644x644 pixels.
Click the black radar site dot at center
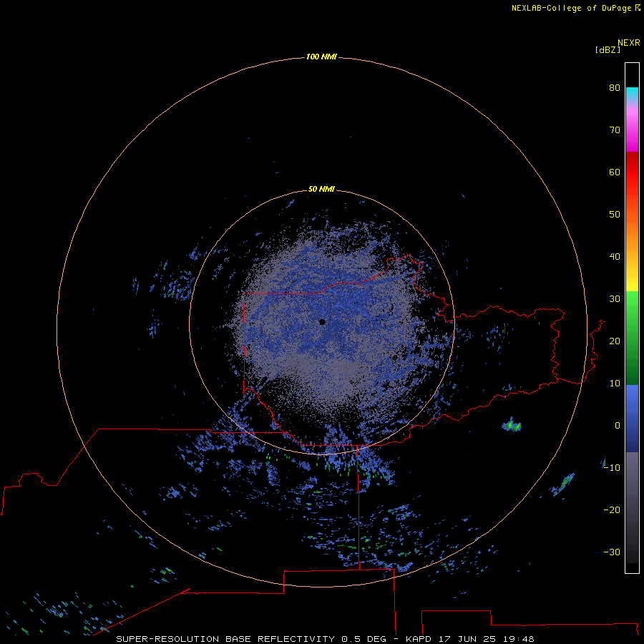pos(322,322)
